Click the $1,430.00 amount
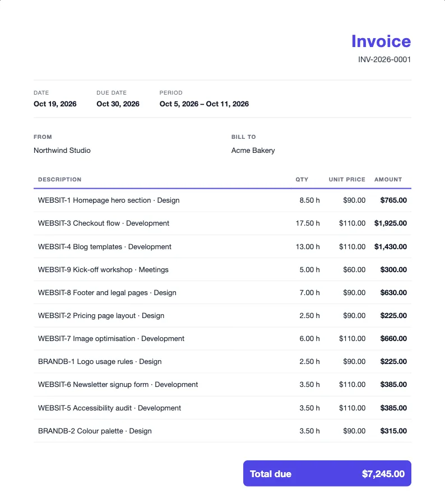The image size is (445, 504). pyautogui.click(x=391, y=246)
